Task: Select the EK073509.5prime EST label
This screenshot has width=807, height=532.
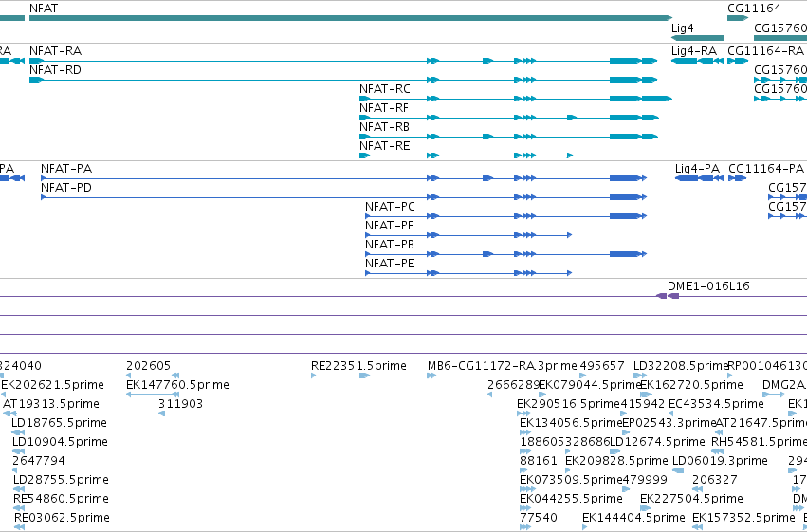Action: pyautogui.click(x=571, y=480)
